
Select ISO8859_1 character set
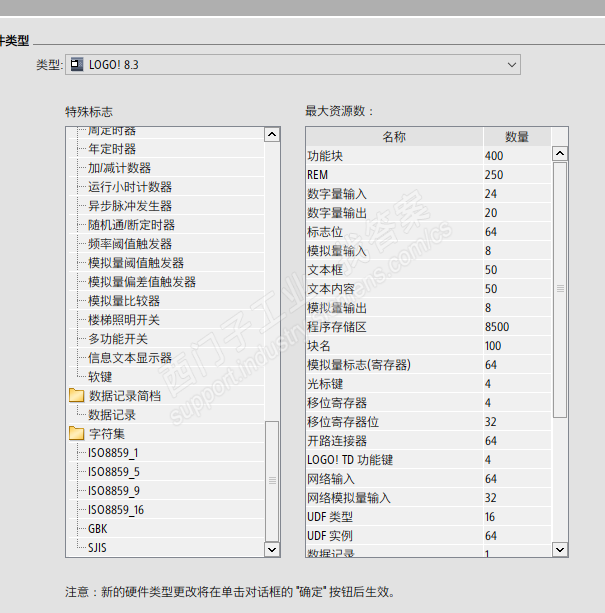click(113, 453)
